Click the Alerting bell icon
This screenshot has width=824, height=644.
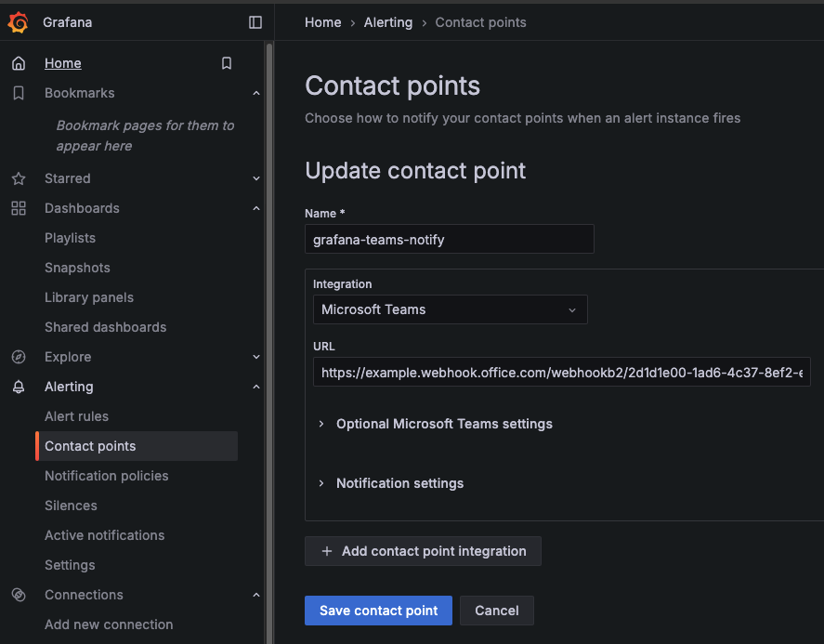click(19, 387)
